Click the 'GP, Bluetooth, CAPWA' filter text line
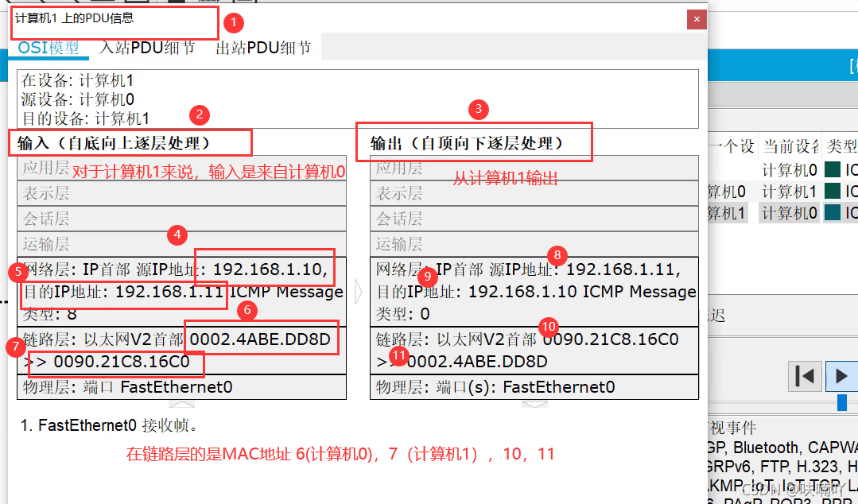The image size is (858, 504). (x=782, y=448)
